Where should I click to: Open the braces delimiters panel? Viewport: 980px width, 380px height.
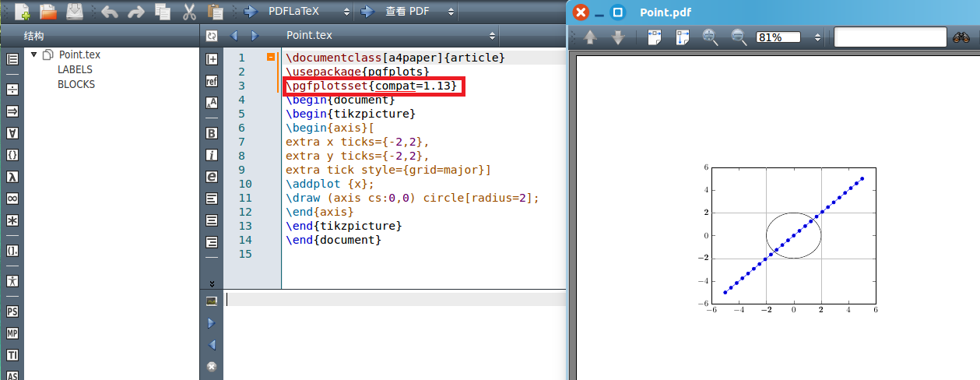(12, 155)
